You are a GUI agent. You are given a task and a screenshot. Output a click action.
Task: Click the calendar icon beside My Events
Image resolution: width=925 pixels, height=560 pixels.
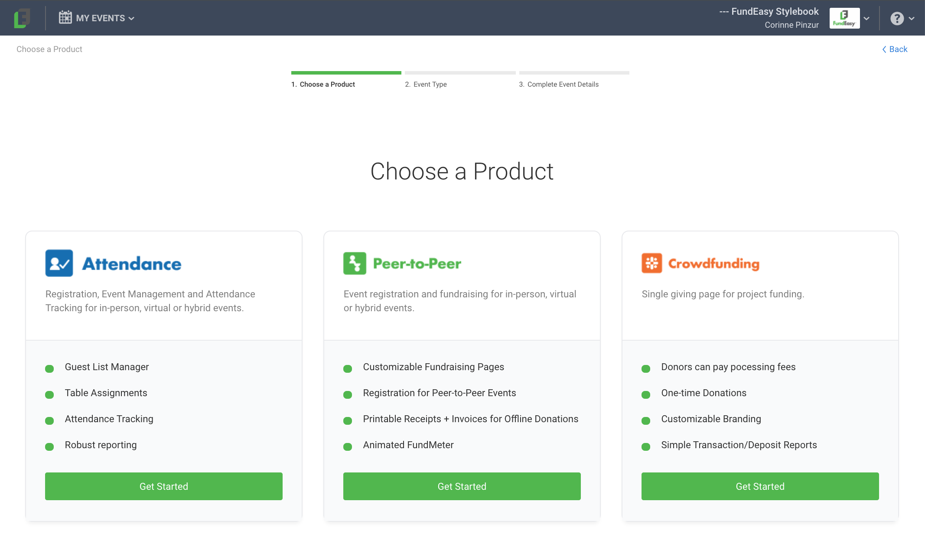[65, 18]
